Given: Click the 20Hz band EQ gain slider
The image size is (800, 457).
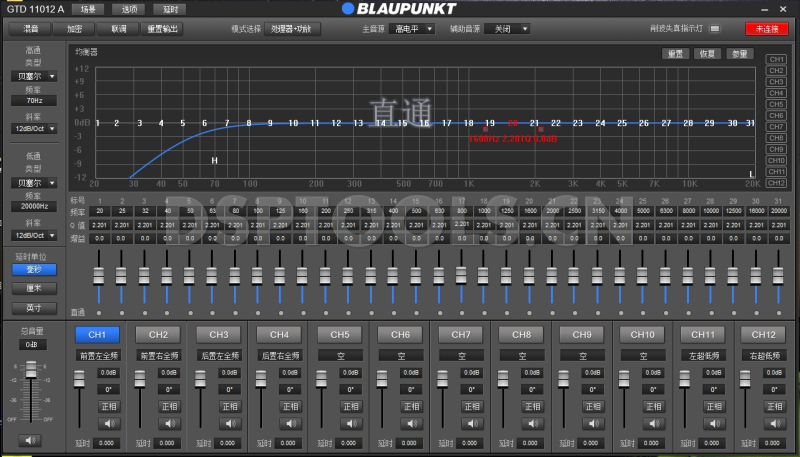Looking at the screenshot, I should (x=98, y=276).
